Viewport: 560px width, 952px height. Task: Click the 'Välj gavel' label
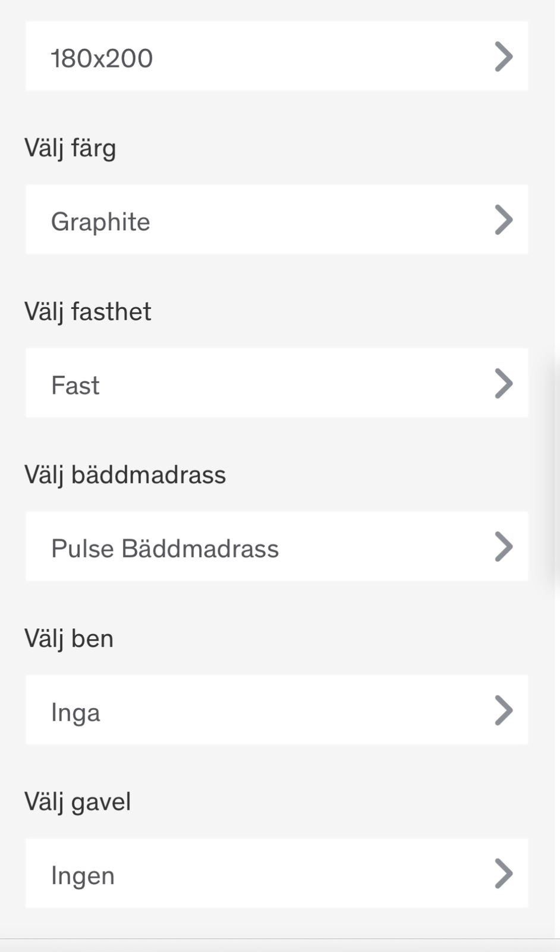coord(77,801)
